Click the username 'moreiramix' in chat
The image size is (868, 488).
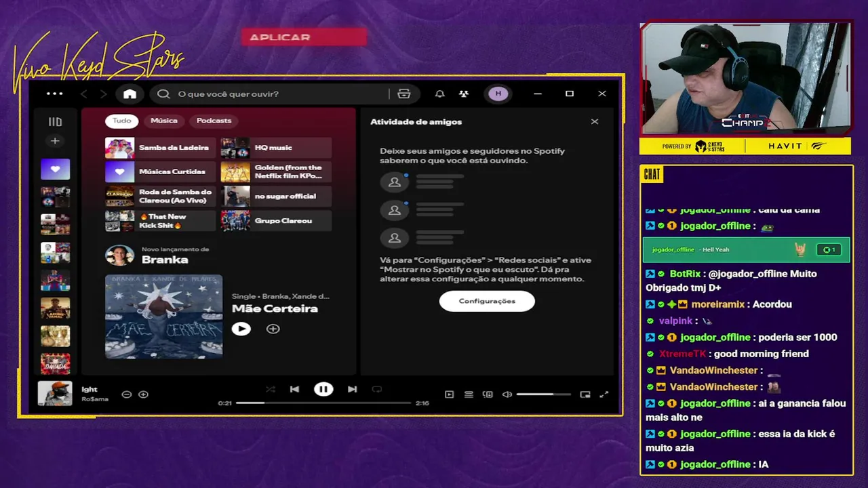coord(717,304)
